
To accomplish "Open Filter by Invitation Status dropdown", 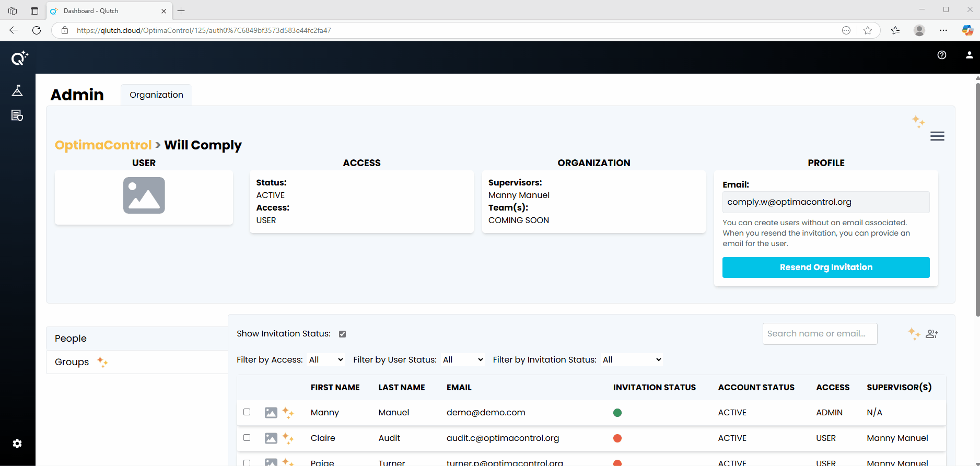I will point(632,359).
